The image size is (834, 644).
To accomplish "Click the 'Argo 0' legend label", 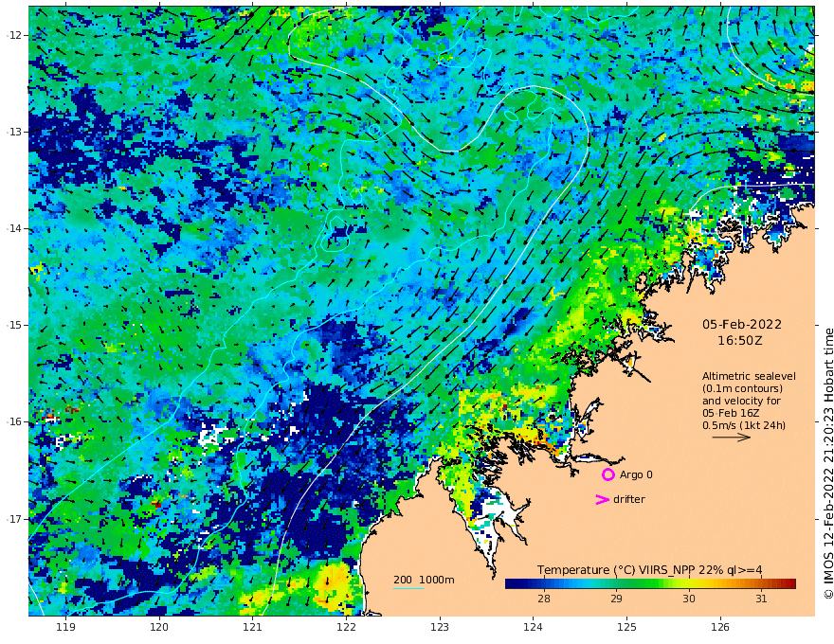I will pyautogui.click(x=636, y=474).
